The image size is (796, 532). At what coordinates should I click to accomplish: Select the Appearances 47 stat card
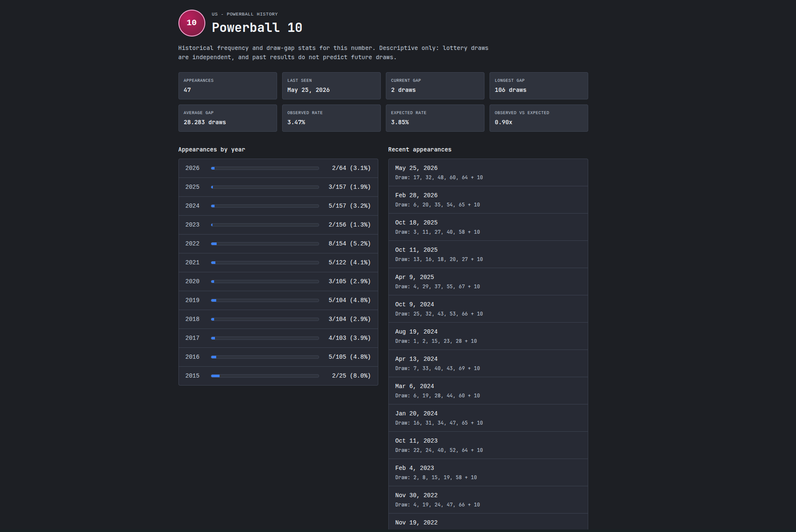point(228,86)
